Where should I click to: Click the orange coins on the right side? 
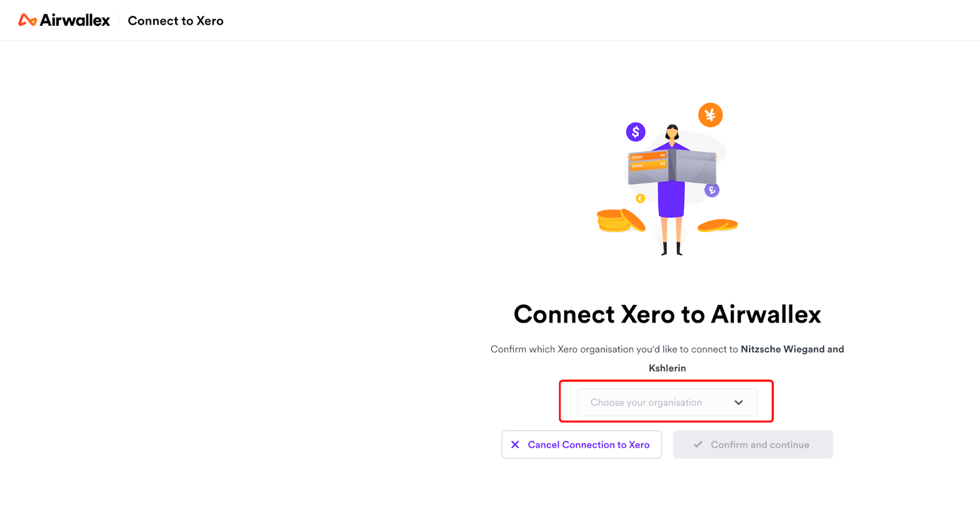point(718,225)
